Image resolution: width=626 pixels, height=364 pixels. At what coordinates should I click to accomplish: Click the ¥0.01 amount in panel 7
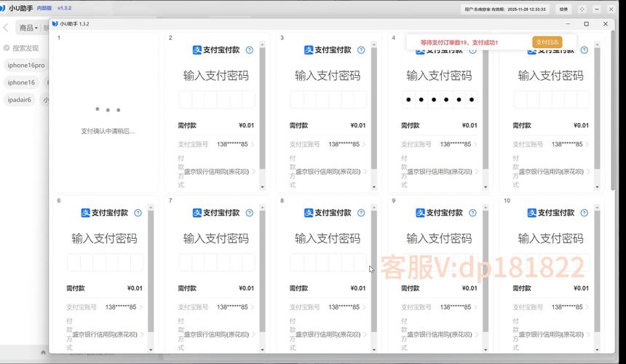246,288
